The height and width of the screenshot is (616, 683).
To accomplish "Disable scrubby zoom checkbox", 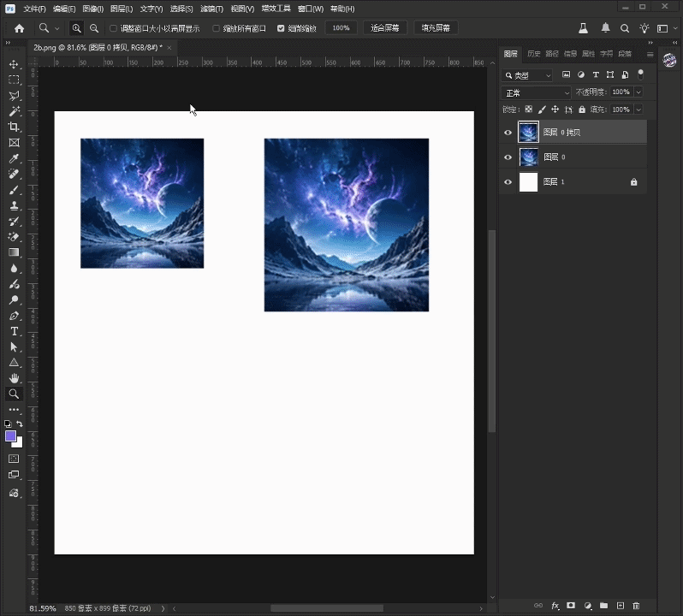I will [x=281, y=28].
